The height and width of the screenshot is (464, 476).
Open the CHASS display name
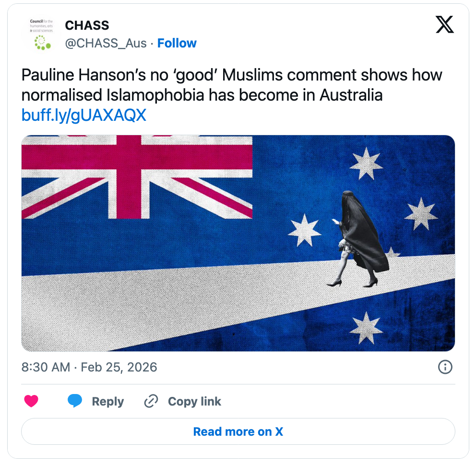click(x=87, y=25)
